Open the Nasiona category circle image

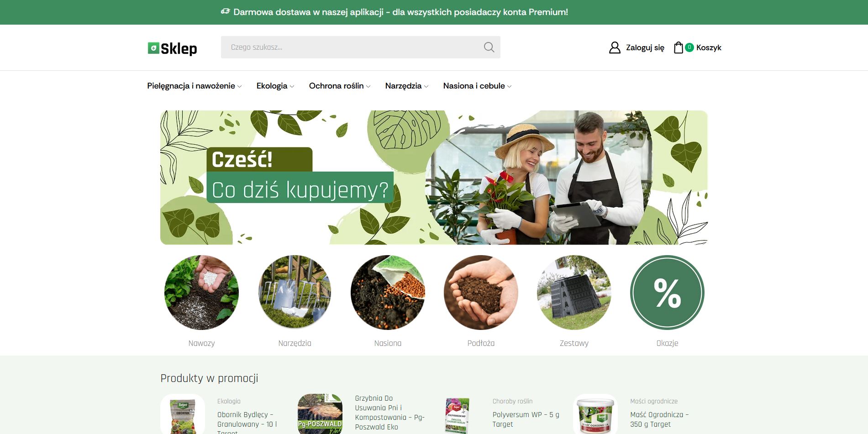tap(388, 292)
